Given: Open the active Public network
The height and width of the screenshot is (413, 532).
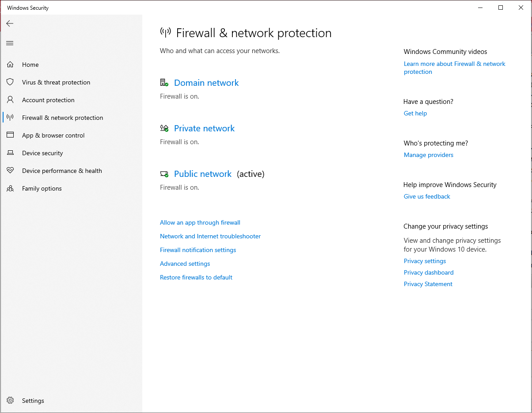Looking at the screenshot, I should (x=202, y=174).
